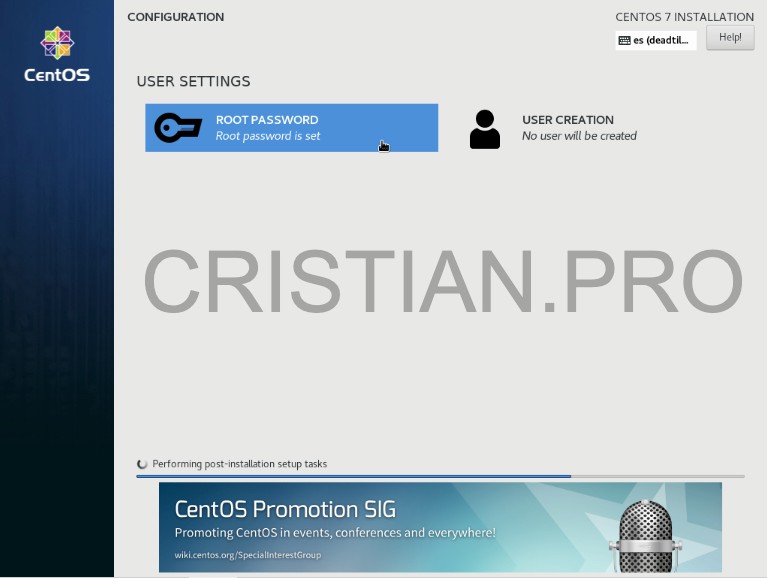767x578 pixels.
Task: Click the keyboard icon in layout indicator
Action: pos(624,41)
